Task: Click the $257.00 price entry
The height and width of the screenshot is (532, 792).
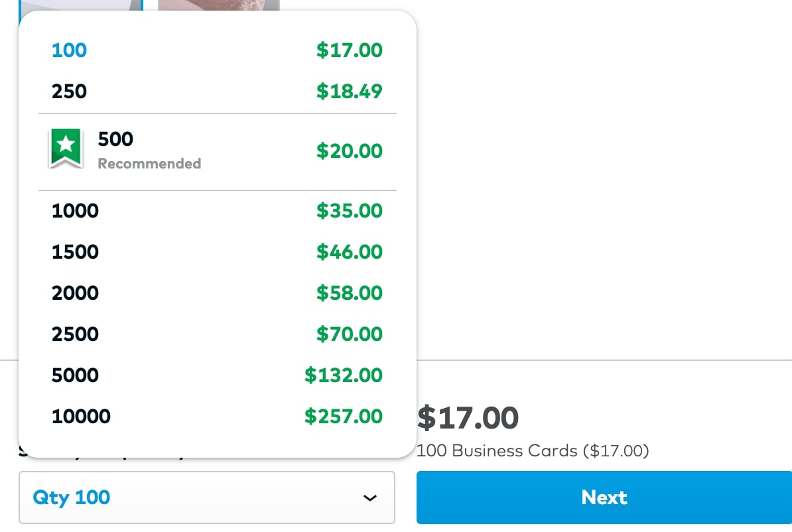Action: [344, 417]
